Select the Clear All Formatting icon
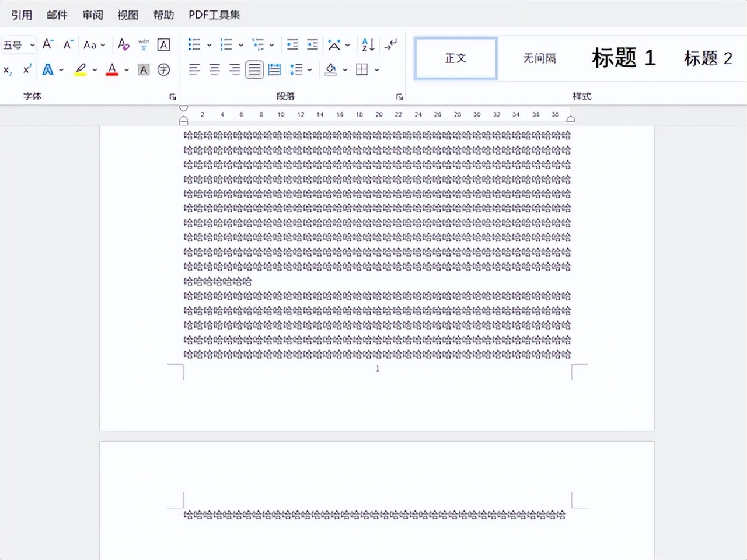Viewport: 747px width, 560px height. (124, 45)
